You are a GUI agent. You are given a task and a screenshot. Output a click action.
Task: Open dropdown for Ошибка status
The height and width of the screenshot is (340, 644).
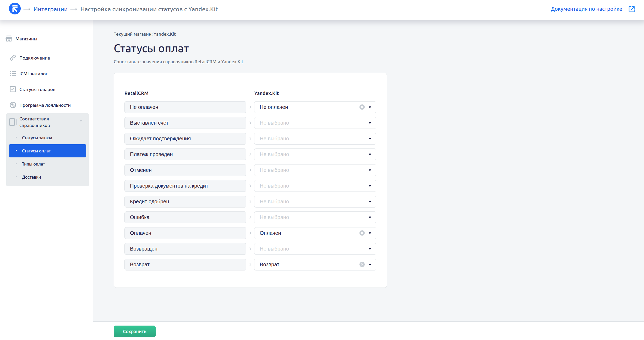tap(370, 217)
